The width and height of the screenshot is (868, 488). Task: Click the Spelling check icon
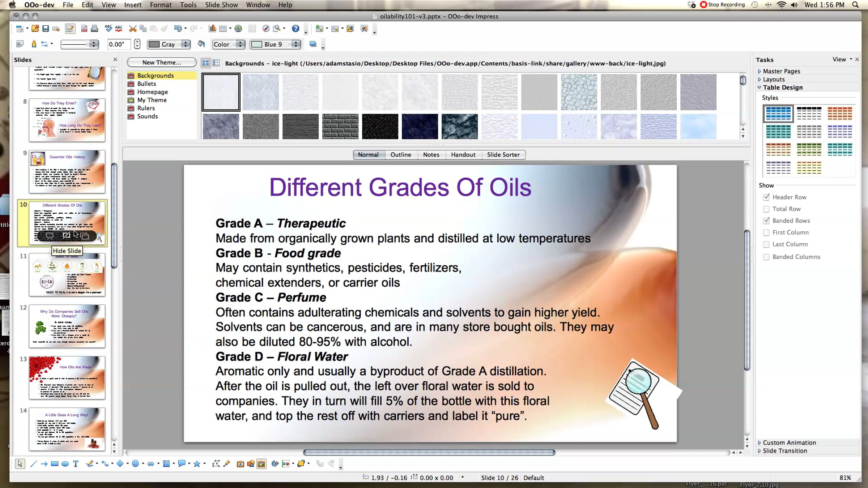[108, 29]
